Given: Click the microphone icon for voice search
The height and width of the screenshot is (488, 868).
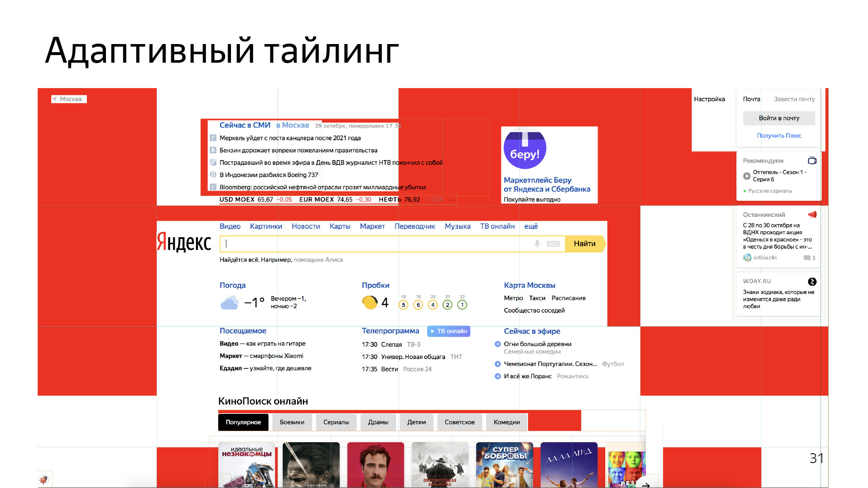Looking at the screenshot, I should tap(537, 244).
